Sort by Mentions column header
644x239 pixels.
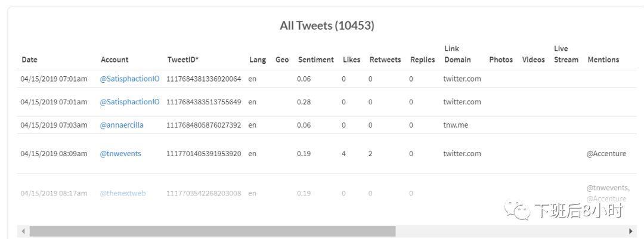point(603,60)
